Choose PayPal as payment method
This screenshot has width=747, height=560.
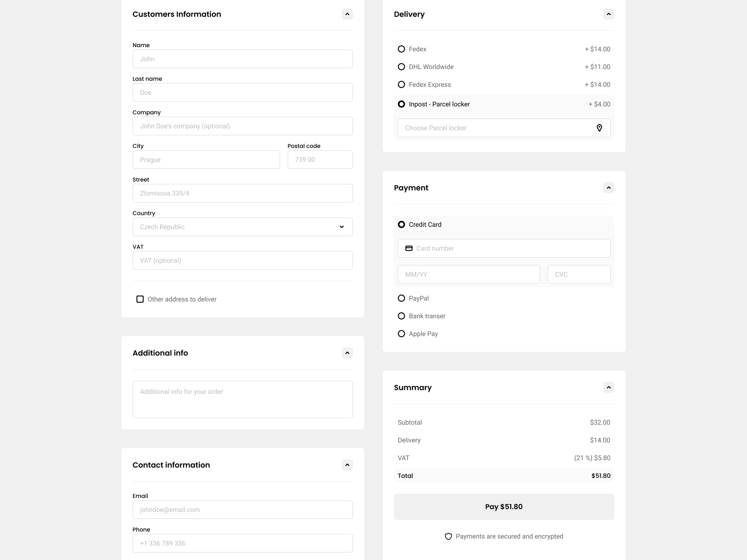pyautogui.click(x=402, y=298)
